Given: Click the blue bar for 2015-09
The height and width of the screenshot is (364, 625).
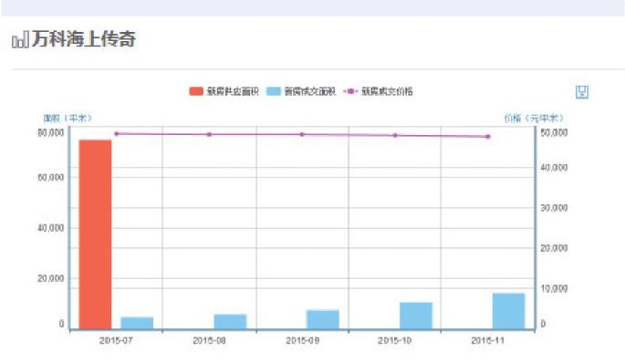Looking at the screenshot, I should tap(323, 319).
